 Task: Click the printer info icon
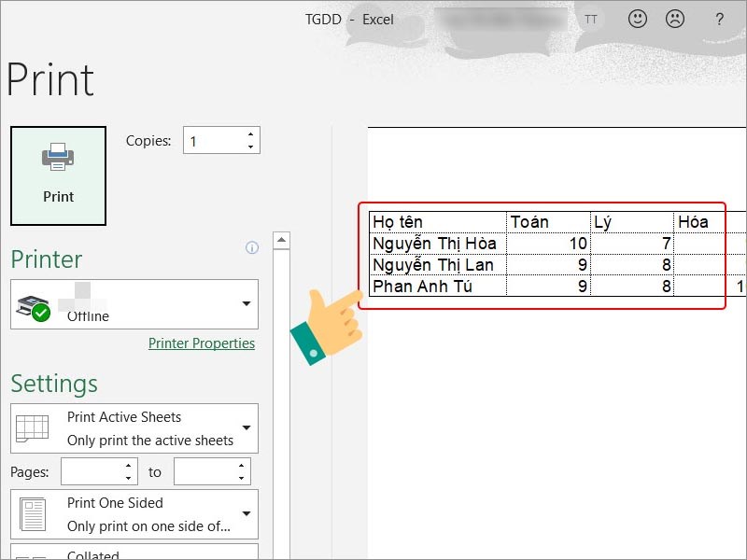251,247
